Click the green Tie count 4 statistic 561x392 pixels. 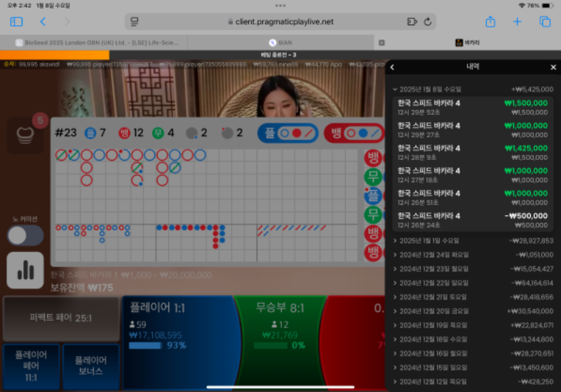[x=163, y=133]
